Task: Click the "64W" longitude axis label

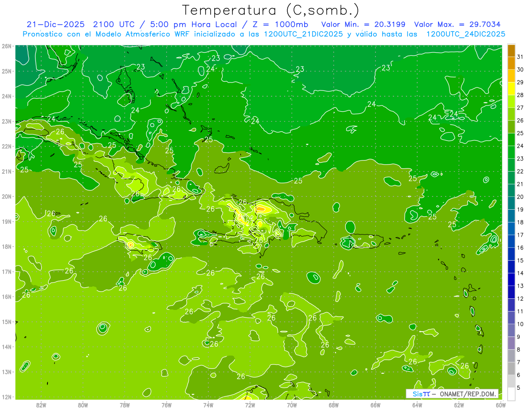Action: click(417, 404)
